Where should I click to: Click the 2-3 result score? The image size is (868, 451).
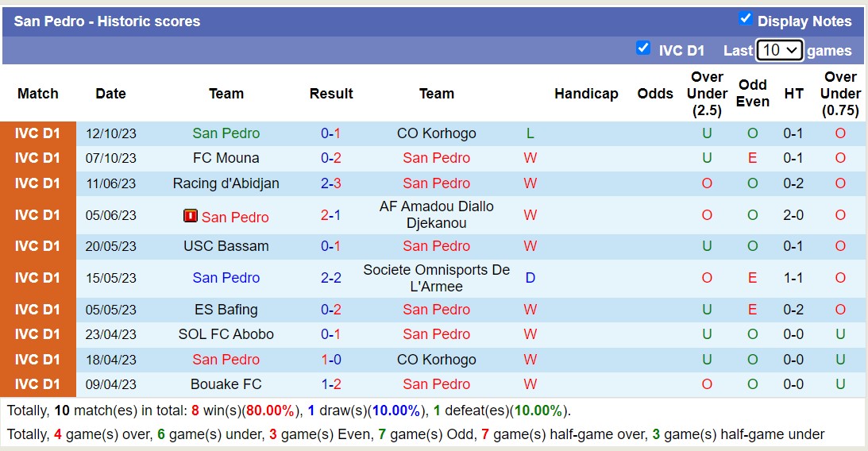click(x=330, y=183)
